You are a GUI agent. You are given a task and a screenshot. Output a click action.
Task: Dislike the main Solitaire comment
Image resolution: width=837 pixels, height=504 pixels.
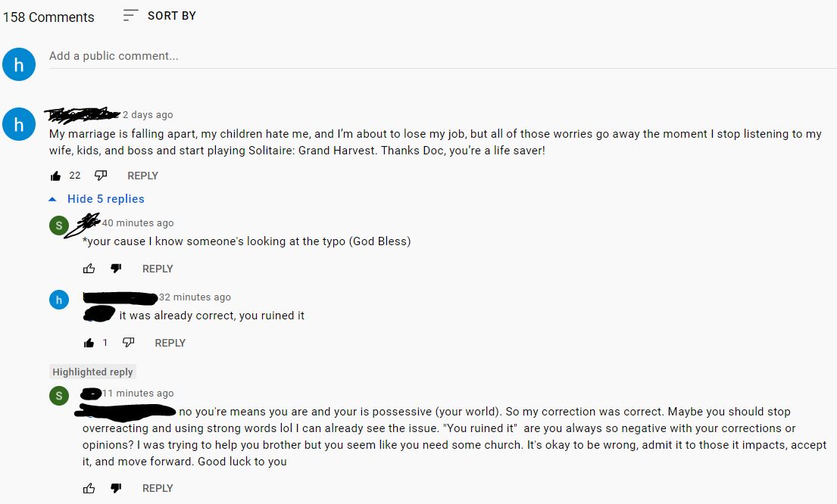coord(99,175)
